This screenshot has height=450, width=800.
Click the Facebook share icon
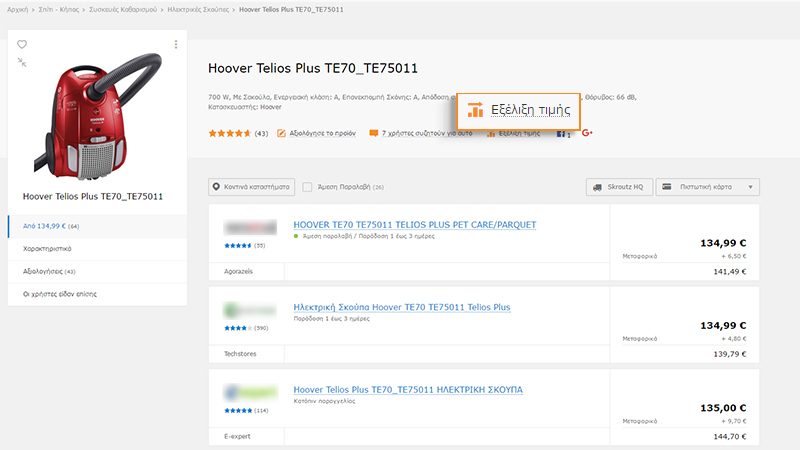[x=563, y=134]
